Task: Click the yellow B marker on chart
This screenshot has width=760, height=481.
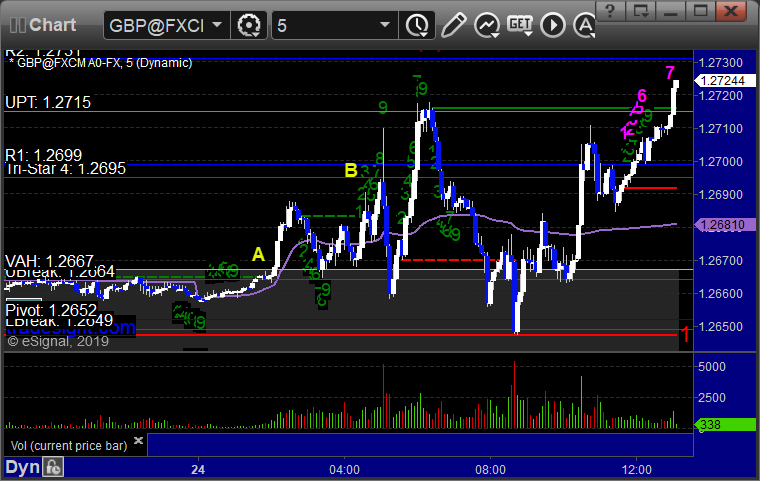Action: pyautogui.click(x=351, y=170)
